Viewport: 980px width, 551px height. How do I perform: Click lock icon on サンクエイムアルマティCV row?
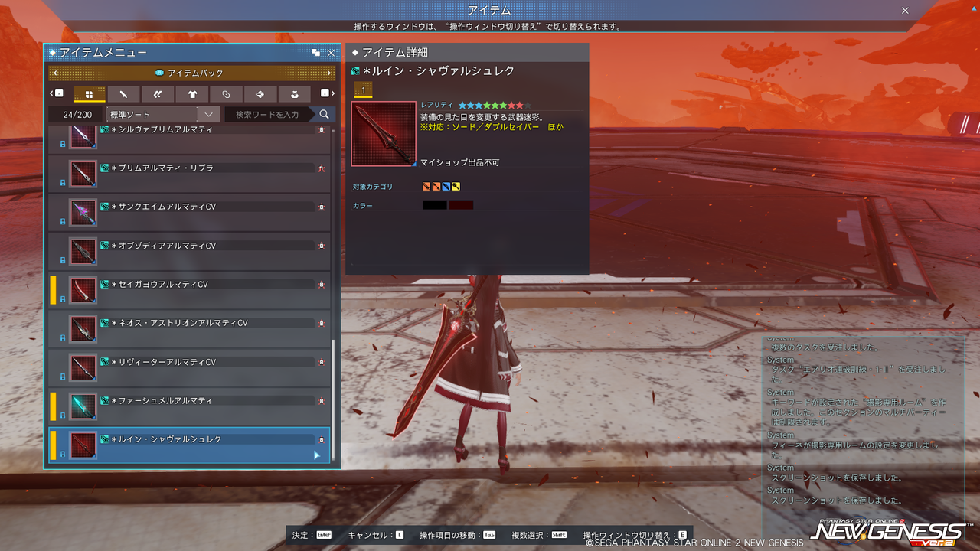[x=63, y=223]
